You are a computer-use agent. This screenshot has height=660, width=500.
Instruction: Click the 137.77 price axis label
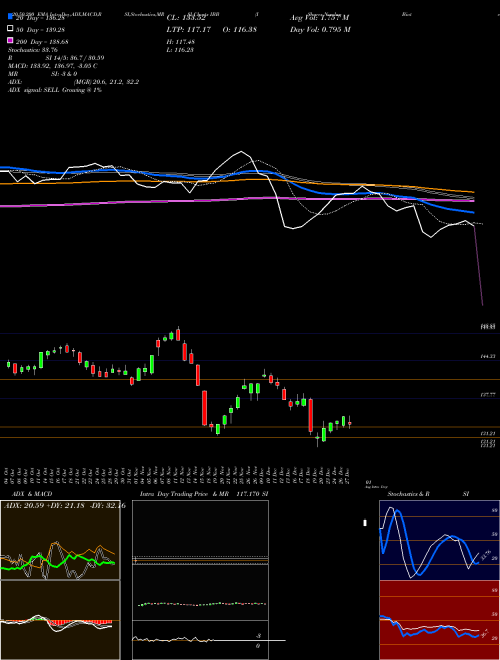488,394
